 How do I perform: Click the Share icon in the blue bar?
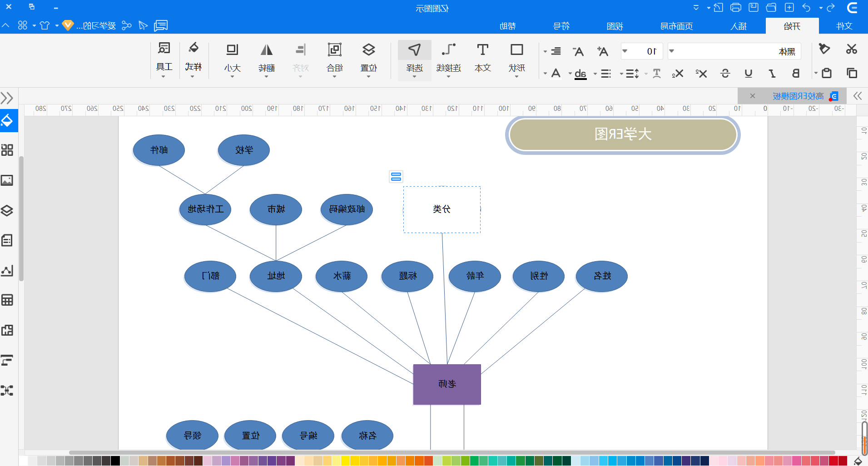127,25
